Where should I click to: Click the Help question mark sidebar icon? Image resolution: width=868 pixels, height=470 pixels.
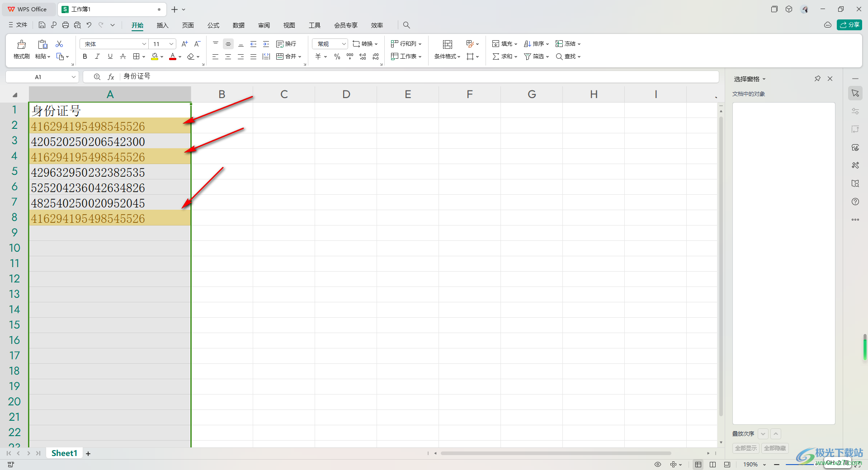pos(855,202)
